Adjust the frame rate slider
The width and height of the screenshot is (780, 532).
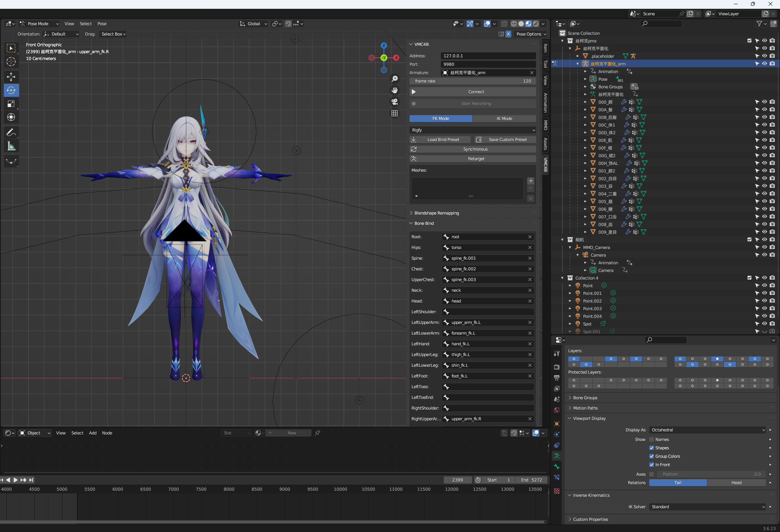point(473,81)
